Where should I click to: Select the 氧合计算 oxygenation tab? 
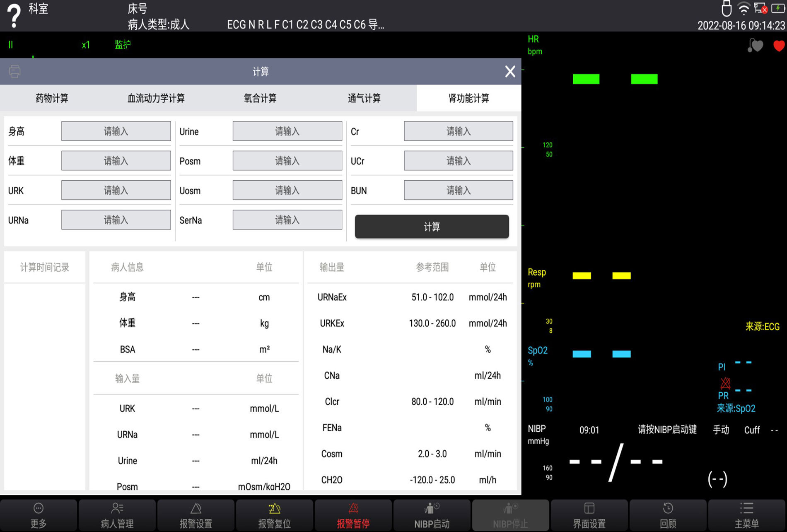tap(260, 98)
